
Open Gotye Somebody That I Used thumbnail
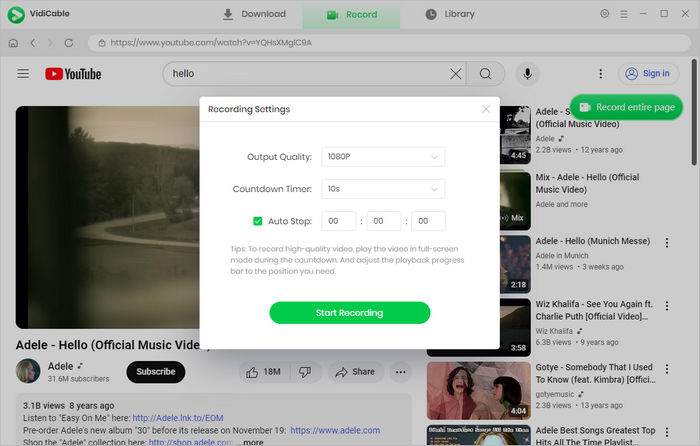pos(479,391)
